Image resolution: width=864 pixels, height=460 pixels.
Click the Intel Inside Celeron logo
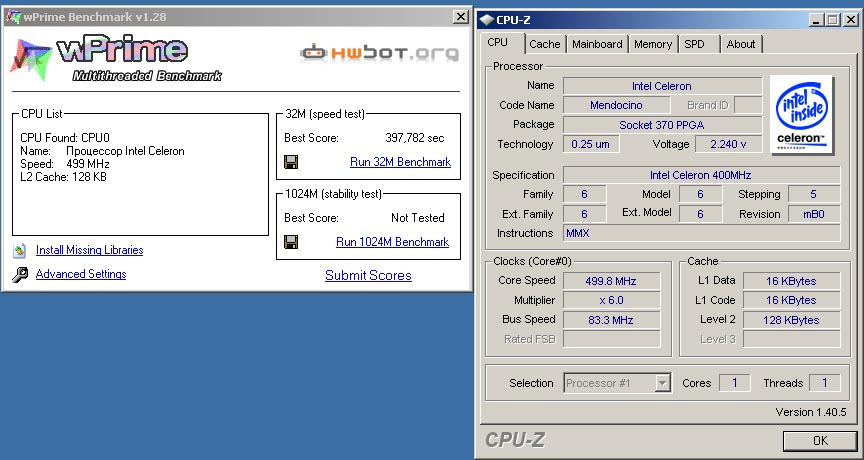802,116
